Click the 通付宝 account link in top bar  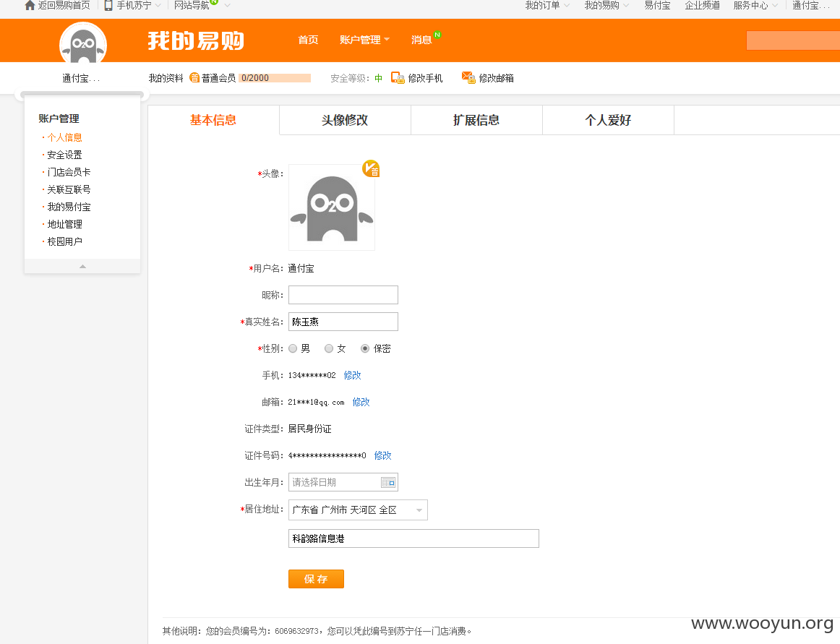pyautogui.click(x=810, y=5)
